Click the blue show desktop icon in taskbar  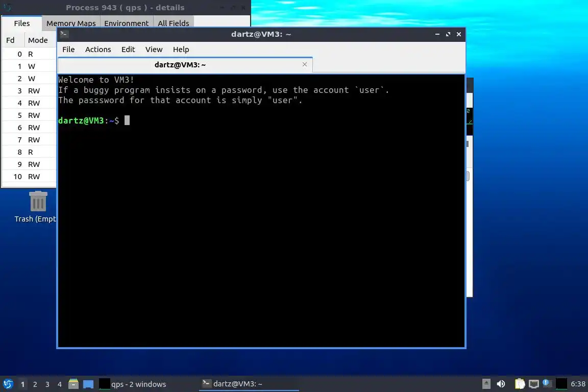(x=88, y=384)
